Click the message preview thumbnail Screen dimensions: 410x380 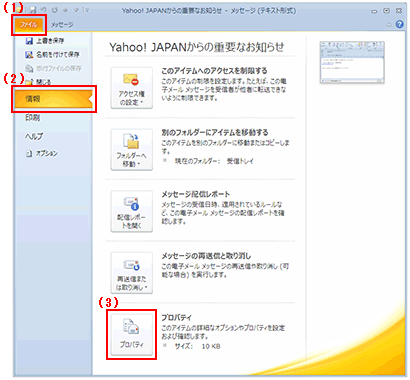pos(352,62)
